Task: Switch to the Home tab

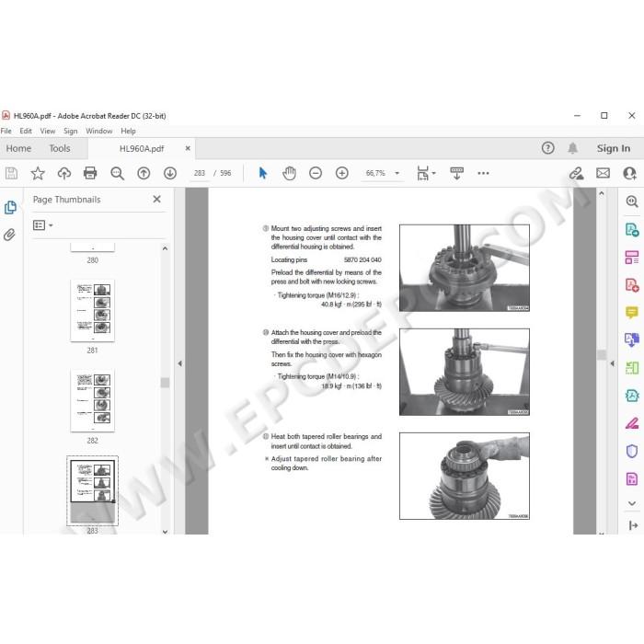Action: 19,148
